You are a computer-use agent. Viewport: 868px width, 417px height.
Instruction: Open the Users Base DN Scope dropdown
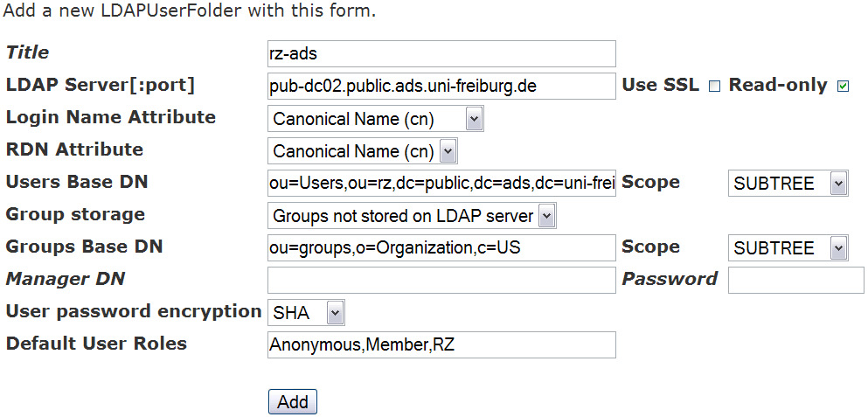(788, 184)
